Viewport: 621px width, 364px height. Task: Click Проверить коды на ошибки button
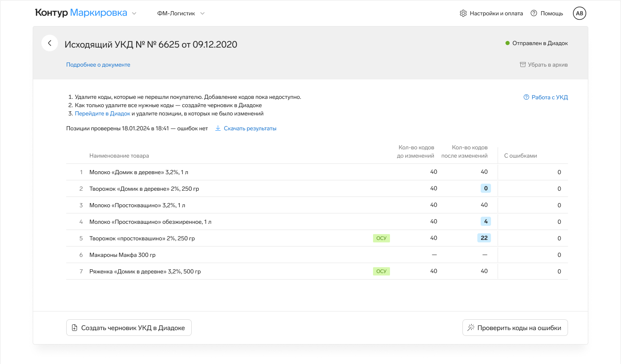tap(515, 328)
